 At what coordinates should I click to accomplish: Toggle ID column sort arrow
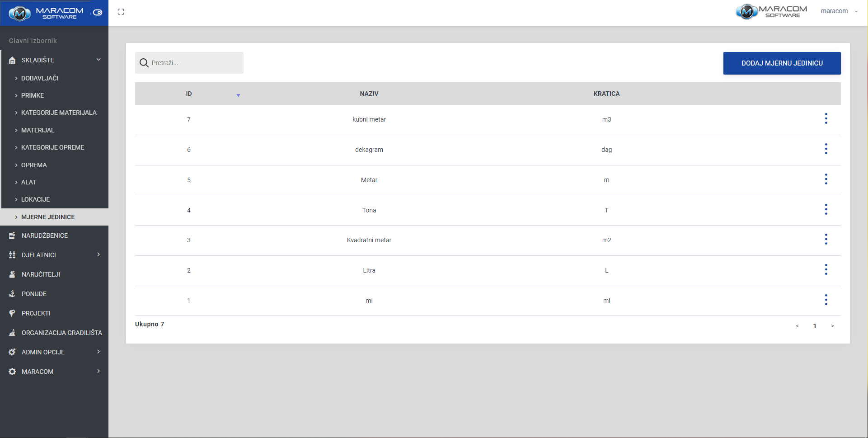pyautogui.click(x=238, y=95)
